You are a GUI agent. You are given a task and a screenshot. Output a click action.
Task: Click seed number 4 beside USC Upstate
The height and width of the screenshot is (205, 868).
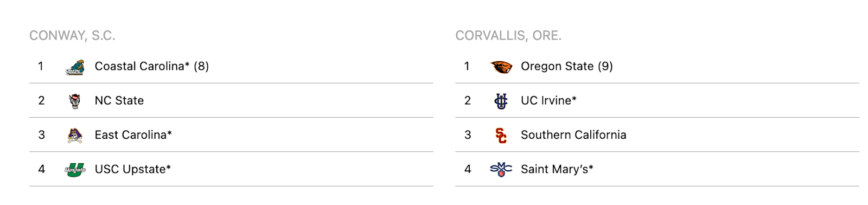[41, 169]
